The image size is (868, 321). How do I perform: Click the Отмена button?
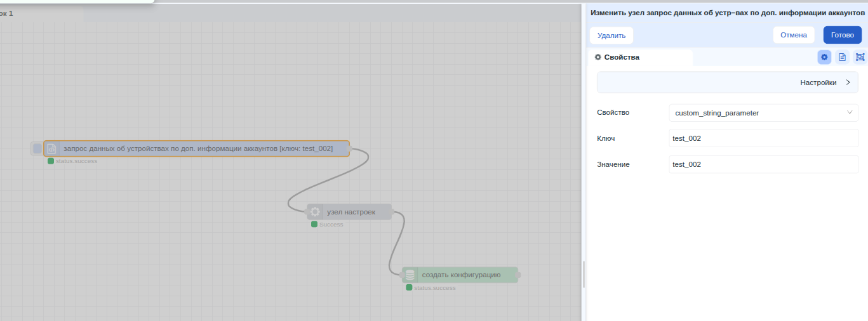coord(794,35)
